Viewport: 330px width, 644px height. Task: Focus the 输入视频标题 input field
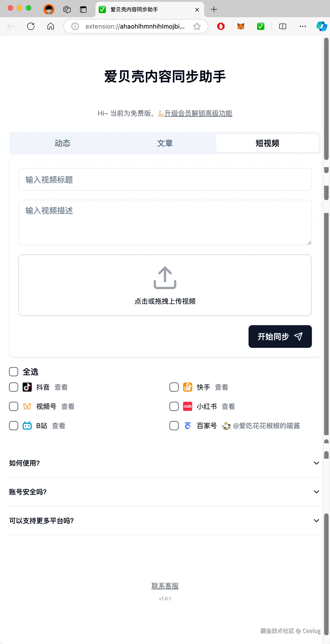coord(165,180)
